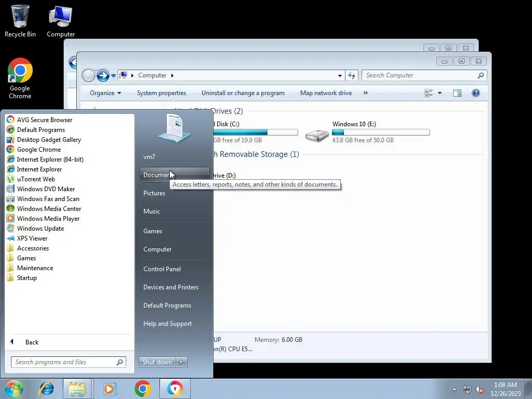532x399 pixels.
Task: Click the Change your view icon
Action: pos(429,93)
